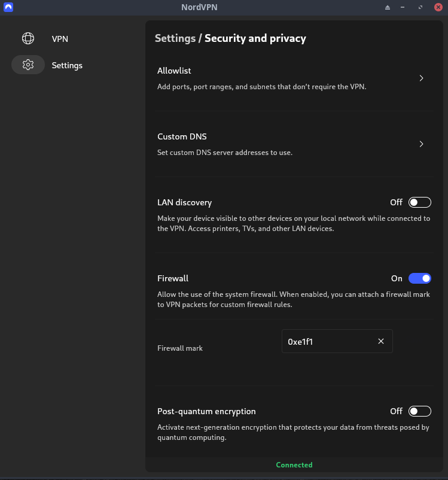
Task: Close the NordVPN window
Action: 437,7
